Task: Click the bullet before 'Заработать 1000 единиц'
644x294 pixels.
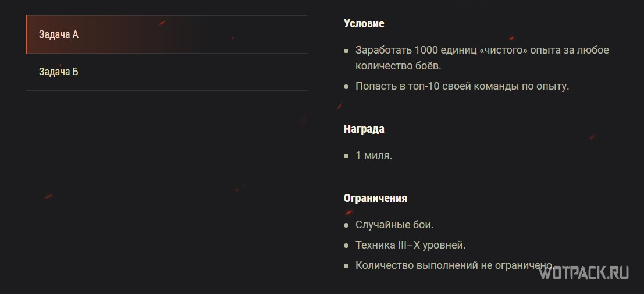Action: tap(346, 51)
